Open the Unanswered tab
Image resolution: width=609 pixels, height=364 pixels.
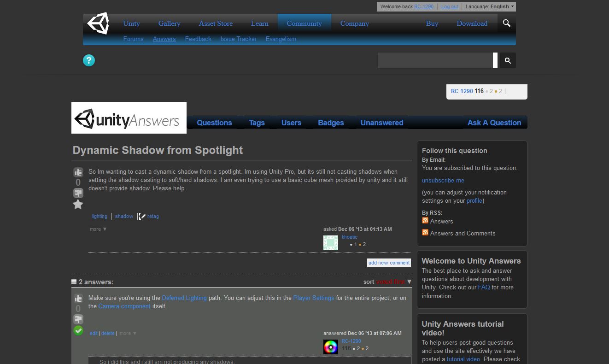pos(381,123)
